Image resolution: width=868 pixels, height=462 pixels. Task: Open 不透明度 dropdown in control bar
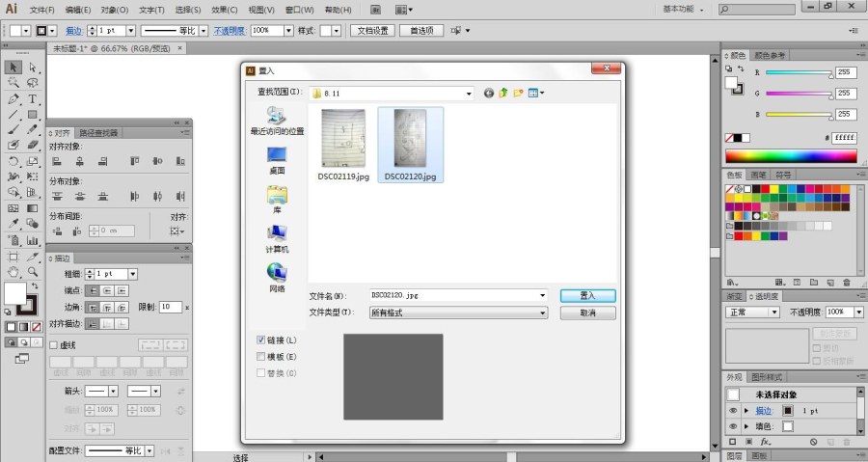[x=288, y=31]
